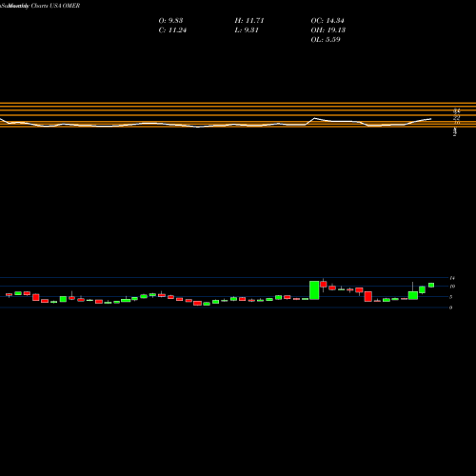Select the tallest green candlestick
The height and width of the screenshot is (476, 476).
point(314,290)
